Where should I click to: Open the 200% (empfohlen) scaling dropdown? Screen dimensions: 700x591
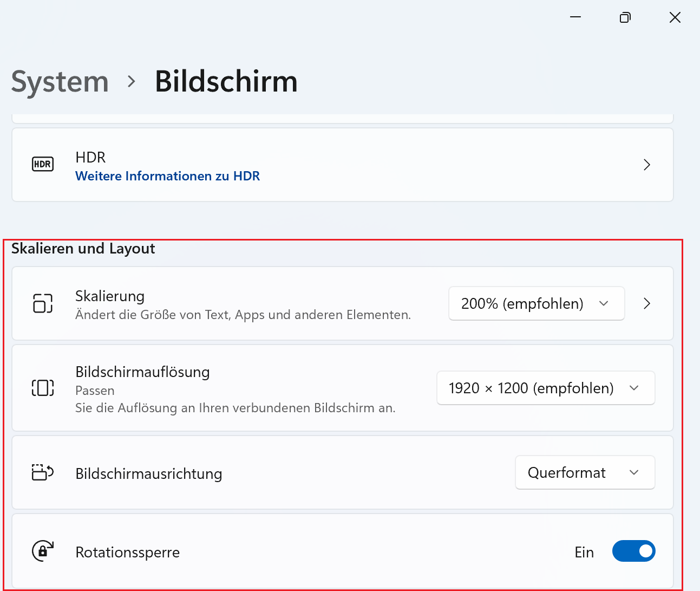tap(536, 303)
